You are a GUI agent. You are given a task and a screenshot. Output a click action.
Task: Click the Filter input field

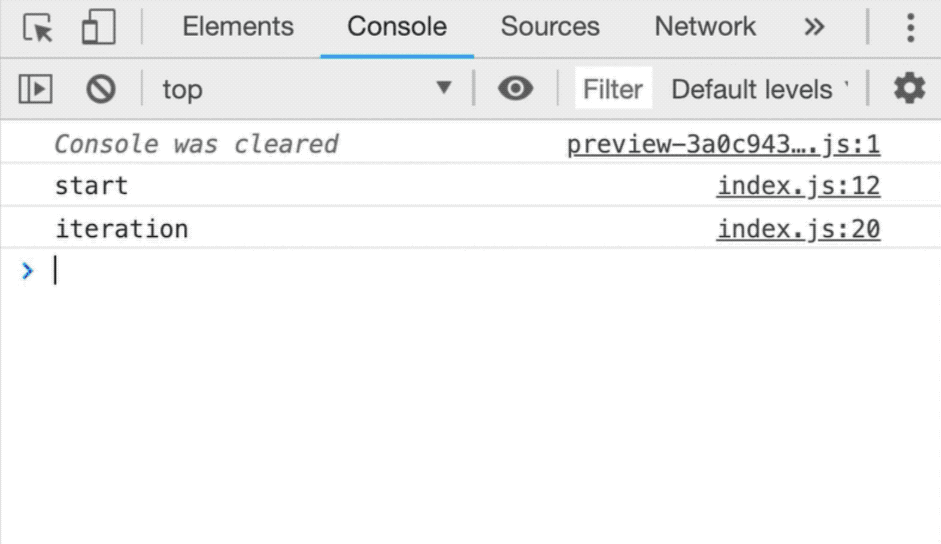pos(613,89)
